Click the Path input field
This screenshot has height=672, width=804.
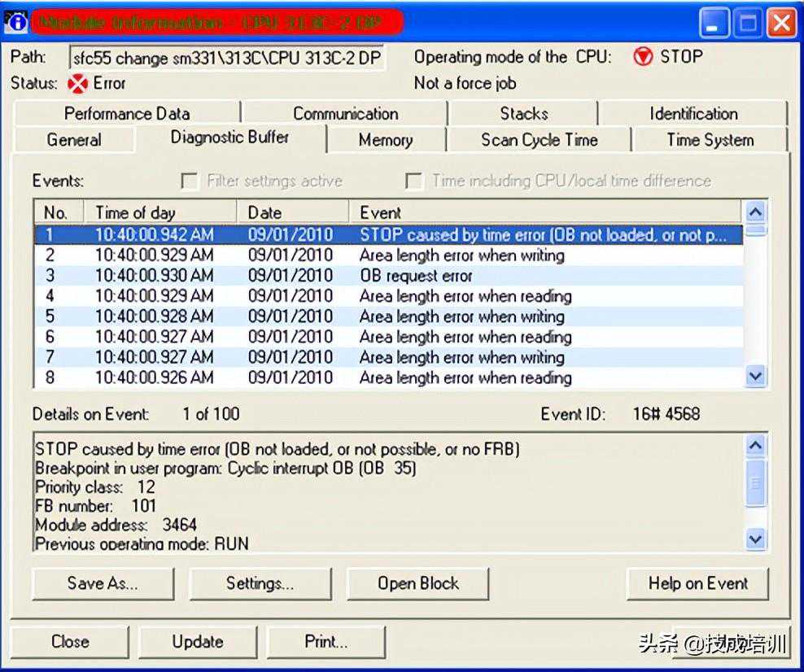point(227,58)
